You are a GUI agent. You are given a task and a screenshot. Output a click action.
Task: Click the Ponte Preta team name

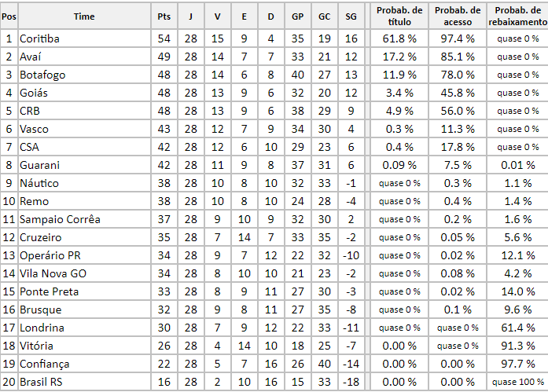(x=49, y=291)
